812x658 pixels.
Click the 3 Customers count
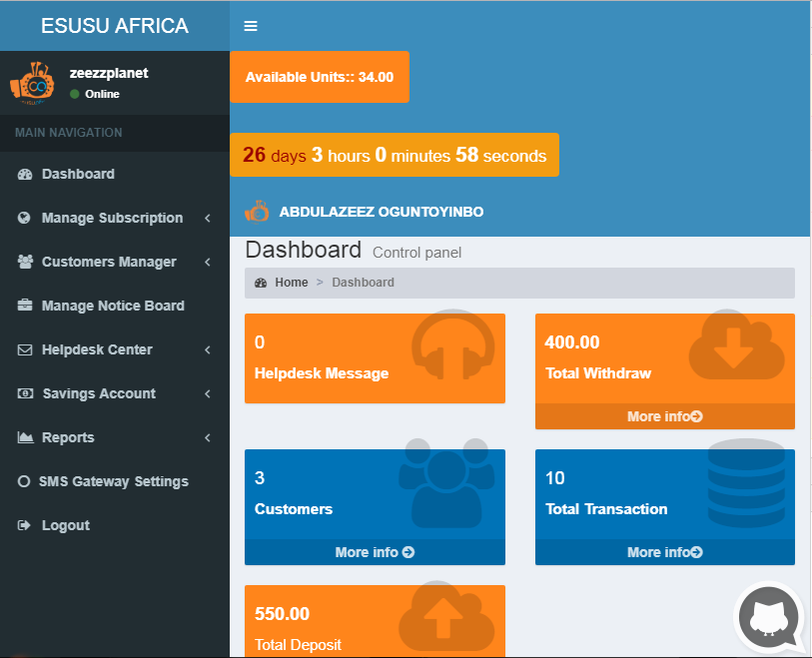click(x=260, y=478)
